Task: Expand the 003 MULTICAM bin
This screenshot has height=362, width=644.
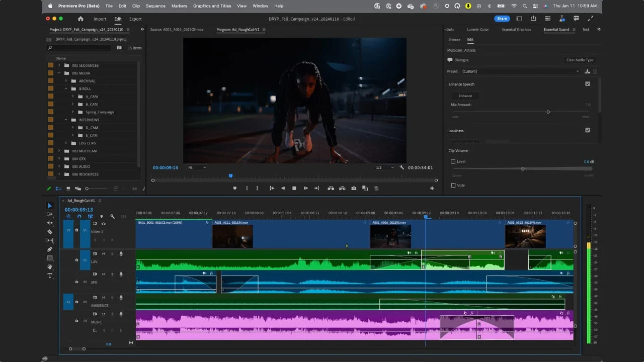Action: click(x=59, y=151)
